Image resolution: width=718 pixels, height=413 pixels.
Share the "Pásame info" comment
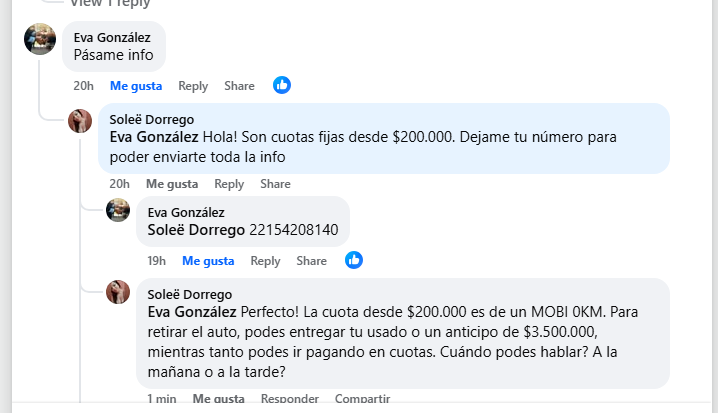(239, 86)
